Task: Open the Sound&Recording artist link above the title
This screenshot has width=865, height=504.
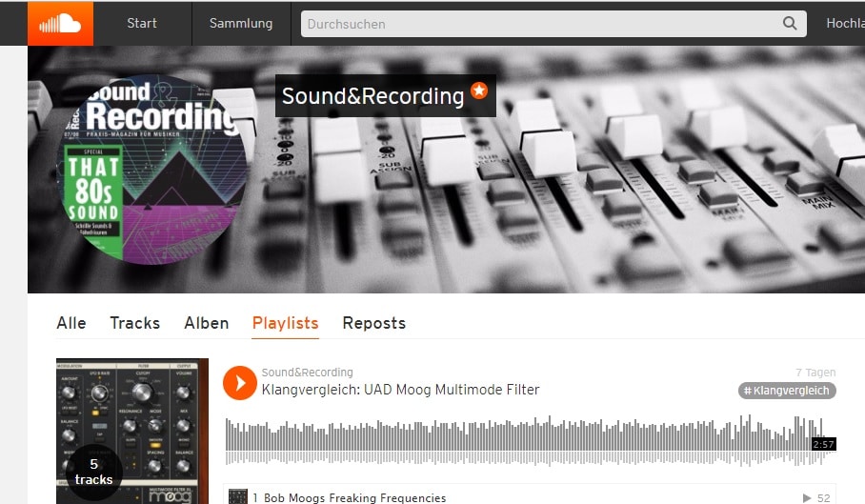Action: (308, 373)
